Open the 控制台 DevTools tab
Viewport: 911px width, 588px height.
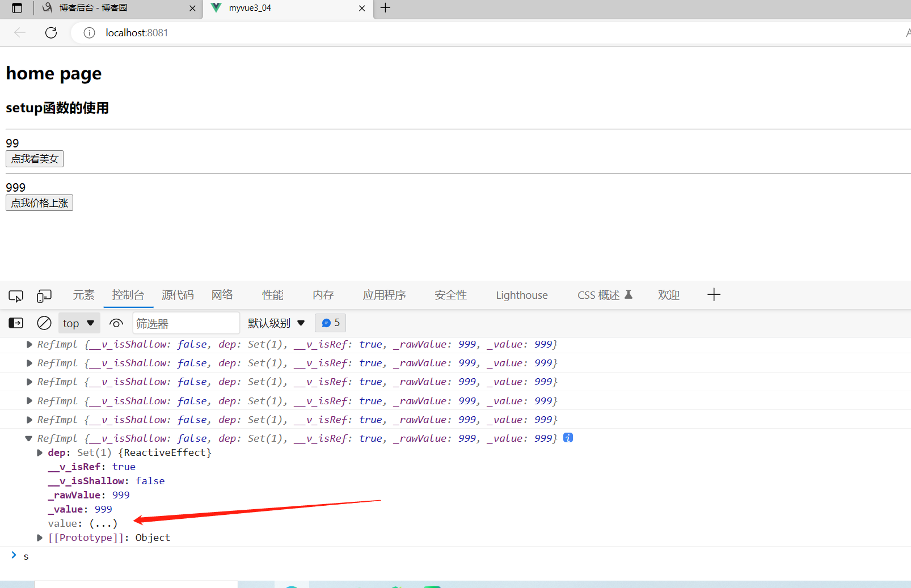[128, 295]
